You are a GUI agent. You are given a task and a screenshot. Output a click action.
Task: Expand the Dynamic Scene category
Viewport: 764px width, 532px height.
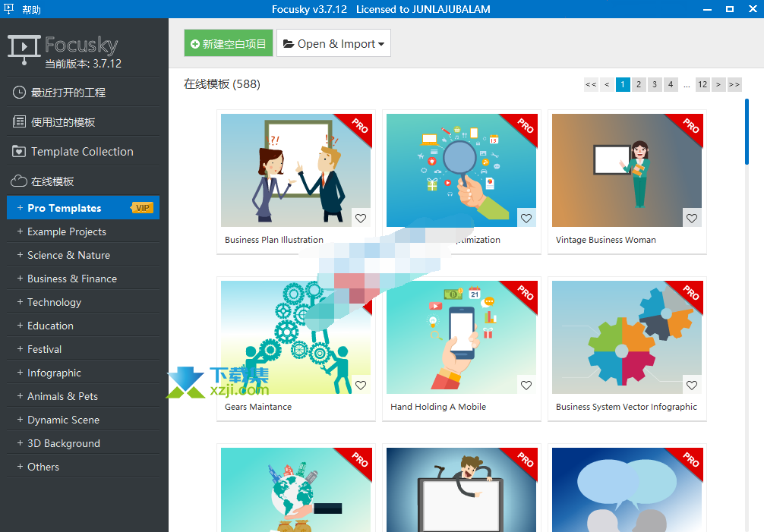pos(20,420)
